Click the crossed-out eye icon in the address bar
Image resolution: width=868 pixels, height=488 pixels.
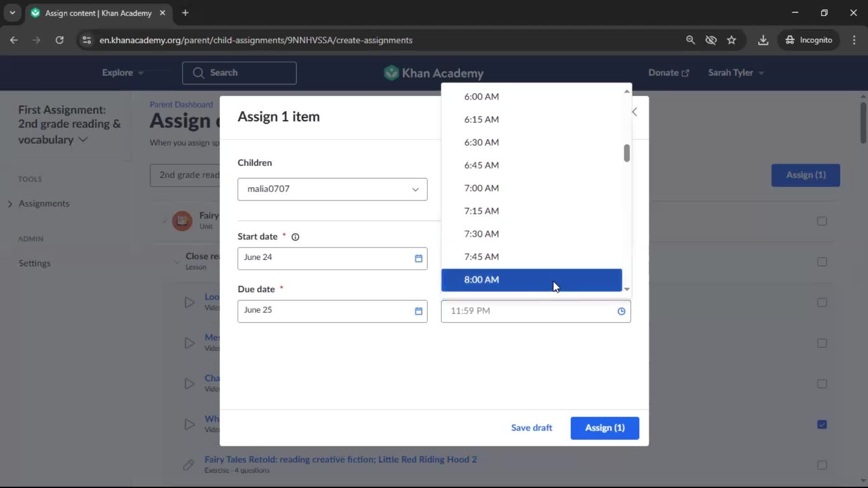(x=711, y=40)
